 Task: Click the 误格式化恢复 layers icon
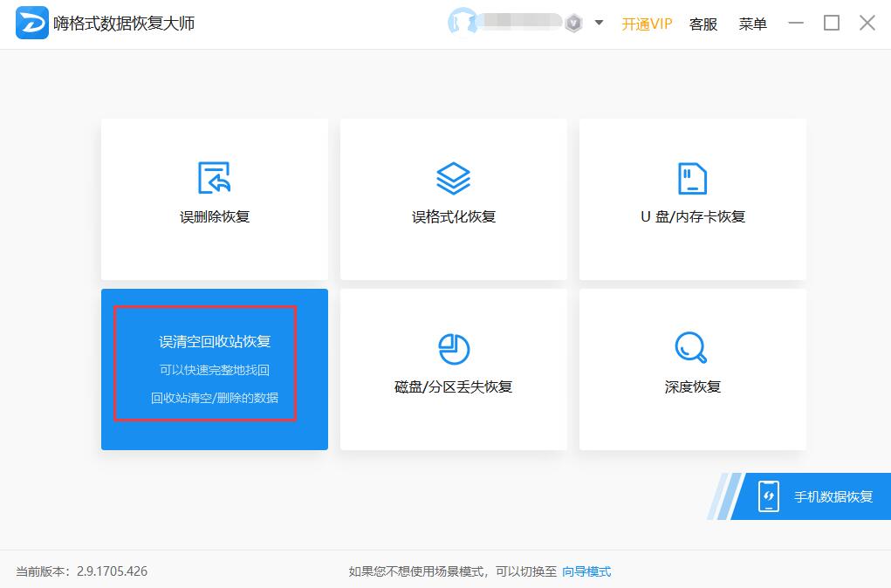click(x=453, y=178)
